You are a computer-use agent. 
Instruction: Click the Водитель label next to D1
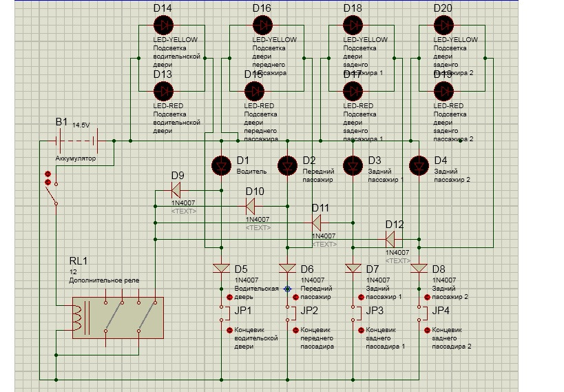251,172
